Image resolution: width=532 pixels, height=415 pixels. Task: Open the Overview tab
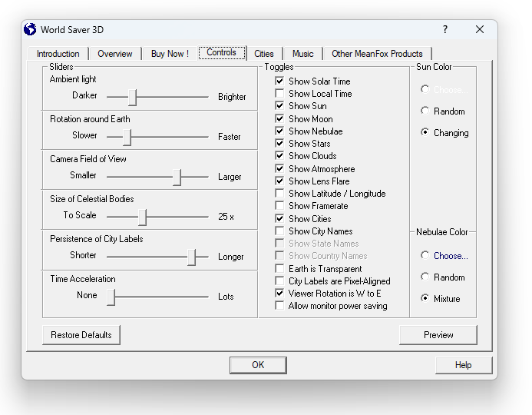[x=114, y=54]
